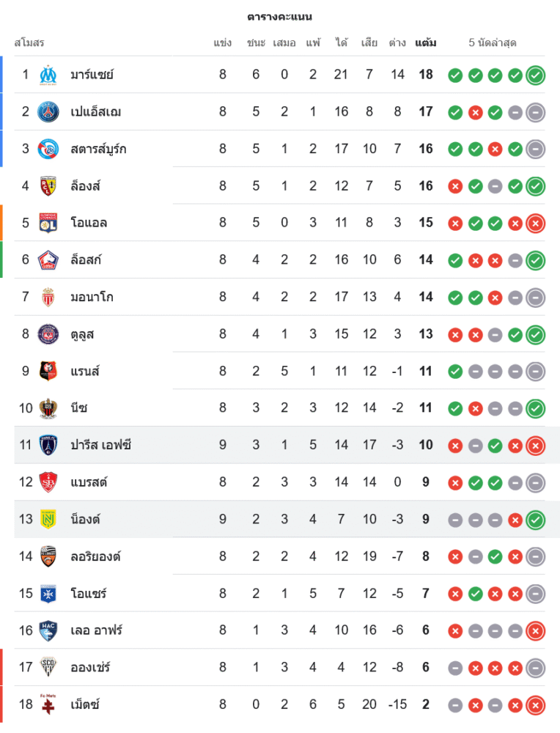
Task: Sort table by แต้ม column header
Action: tap(425, 43)
